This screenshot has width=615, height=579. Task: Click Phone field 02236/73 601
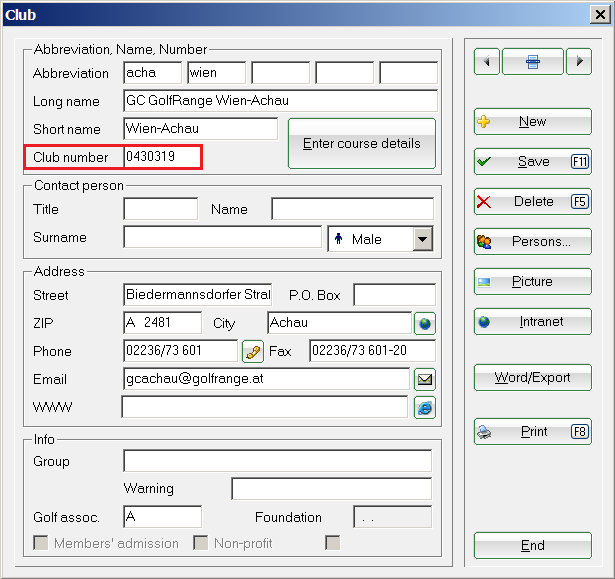click(180, 351)
